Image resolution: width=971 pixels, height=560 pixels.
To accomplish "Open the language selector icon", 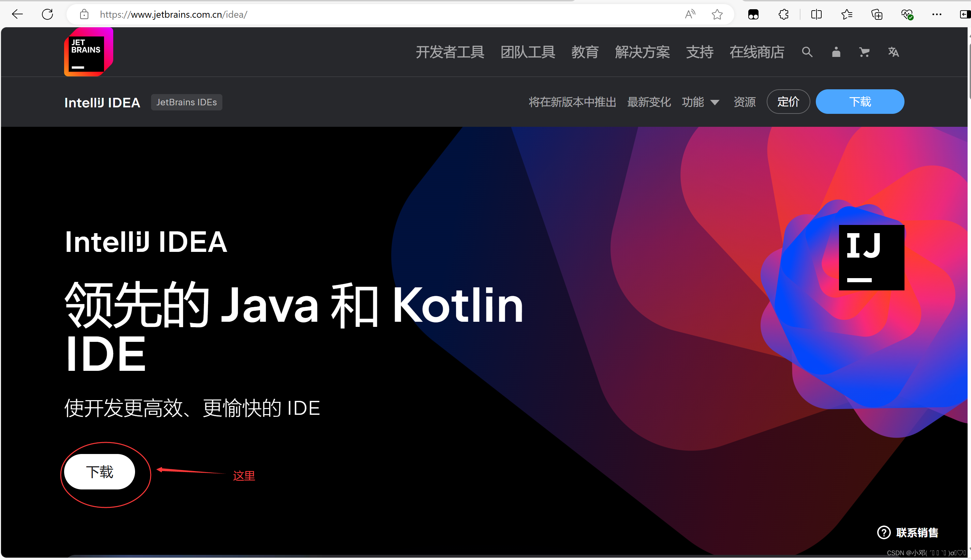I will point(893,52).
